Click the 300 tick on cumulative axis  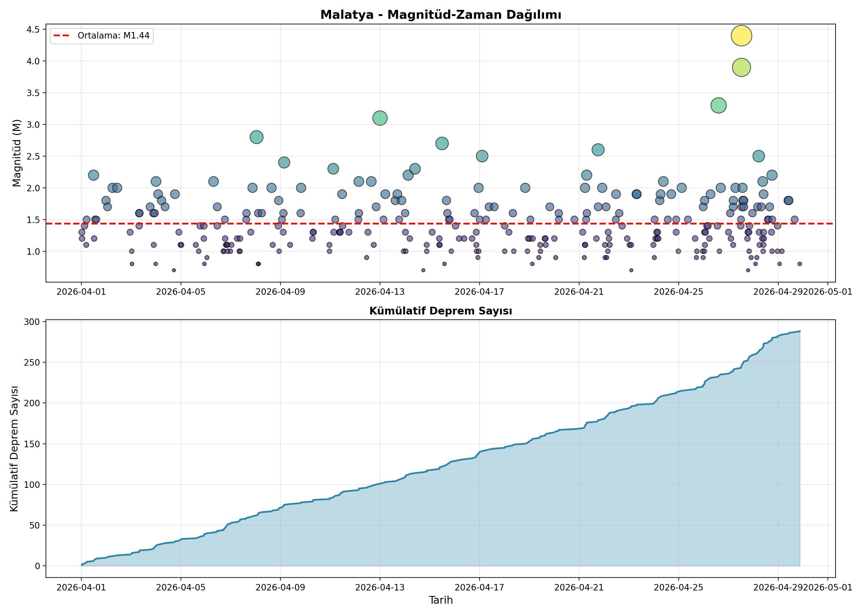(x=32, y=322)
